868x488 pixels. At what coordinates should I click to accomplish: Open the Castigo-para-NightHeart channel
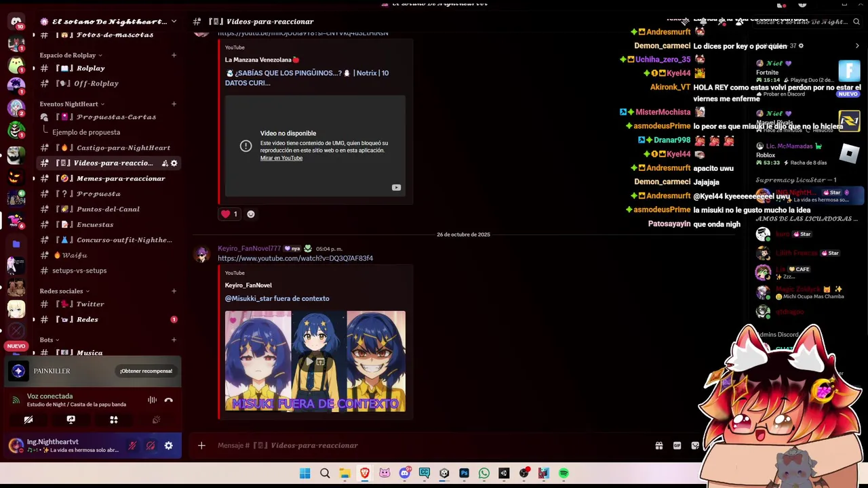tap(108, 148)
